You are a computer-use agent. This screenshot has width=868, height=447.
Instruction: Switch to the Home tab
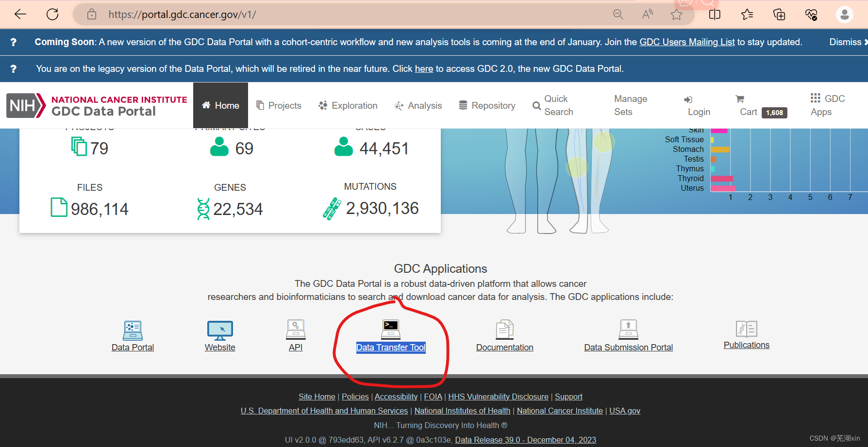coord(220,105)
